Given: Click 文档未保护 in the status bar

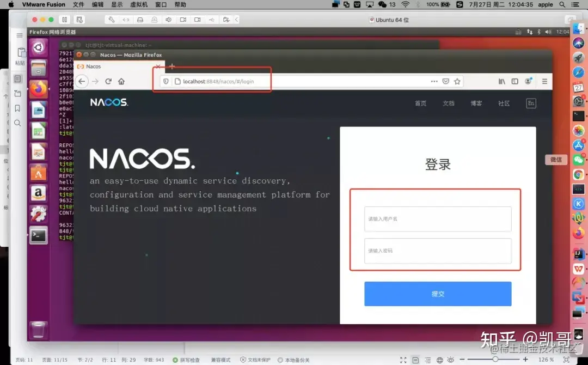Looking at the screenshot, I should (255, 360).
